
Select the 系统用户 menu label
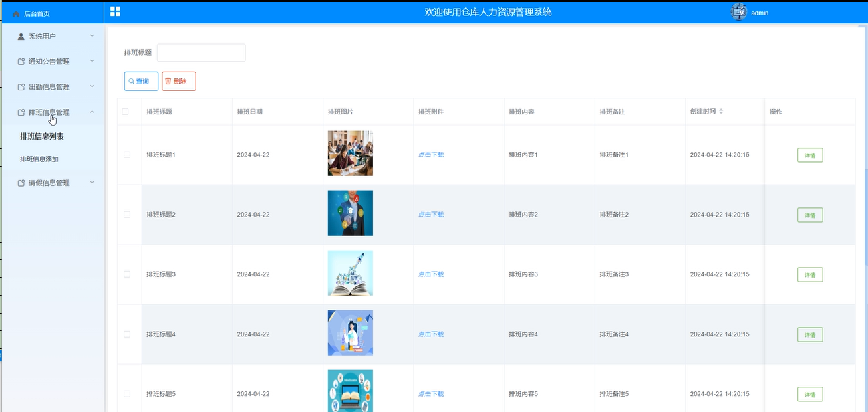click(x=43, y=37)
